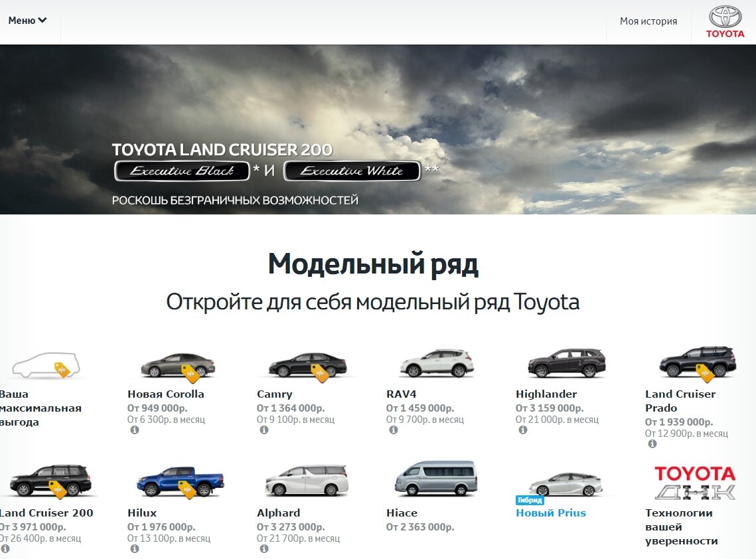Click the Модельный ряд heading

(x=373, y=264)
